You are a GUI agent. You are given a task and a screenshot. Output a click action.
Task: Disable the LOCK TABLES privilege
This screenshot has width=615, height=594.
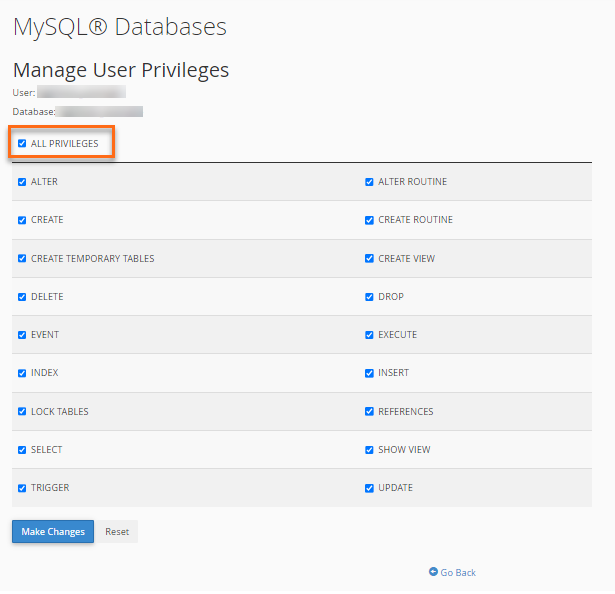[22, 412]
